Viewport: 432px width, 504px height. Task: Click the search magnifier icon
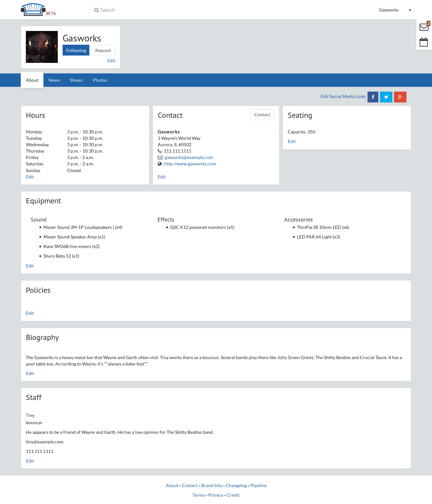pos(96,10)
